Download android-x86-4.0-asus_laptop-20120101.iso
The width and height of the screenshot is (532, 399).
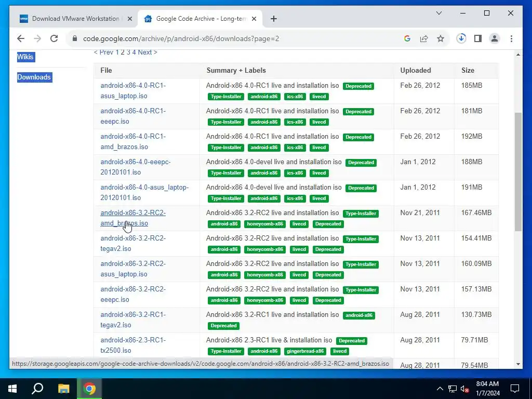(x=144, y=192)
